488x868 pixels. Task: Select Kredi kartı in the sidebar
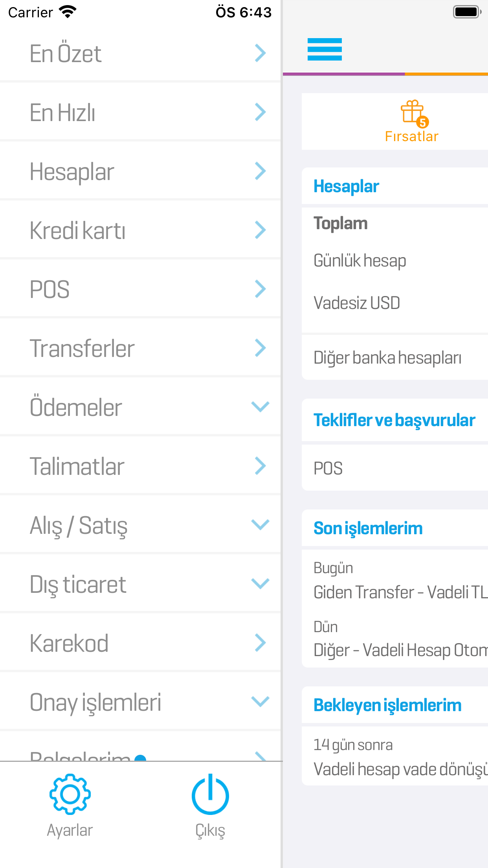(78, 231)
